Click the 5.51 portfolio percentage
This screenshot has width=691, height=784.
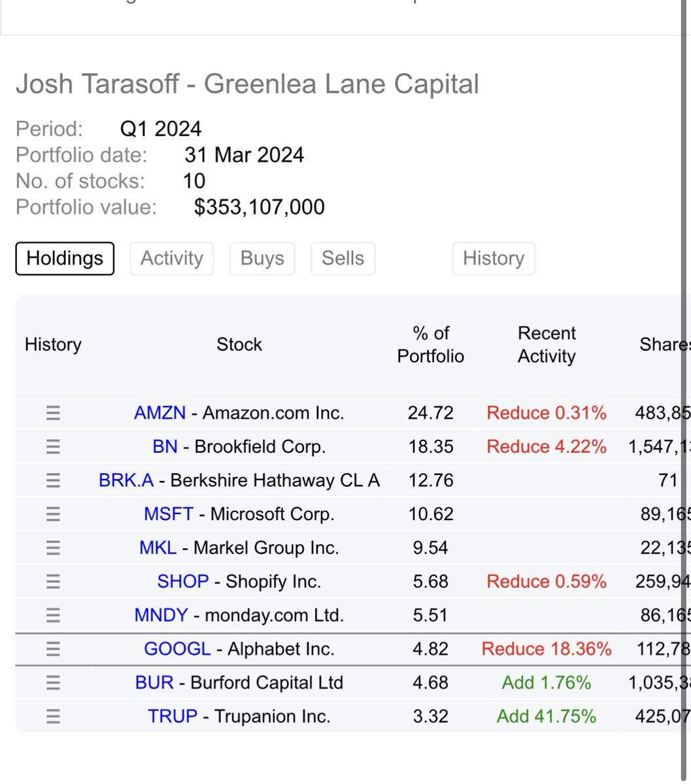pyautogui.click(x=431, y=615)
